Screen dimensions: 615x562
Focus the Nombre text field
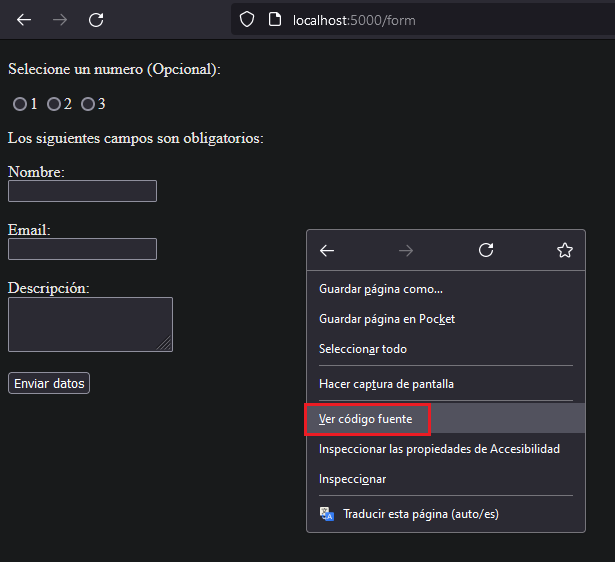coord(82,191)
